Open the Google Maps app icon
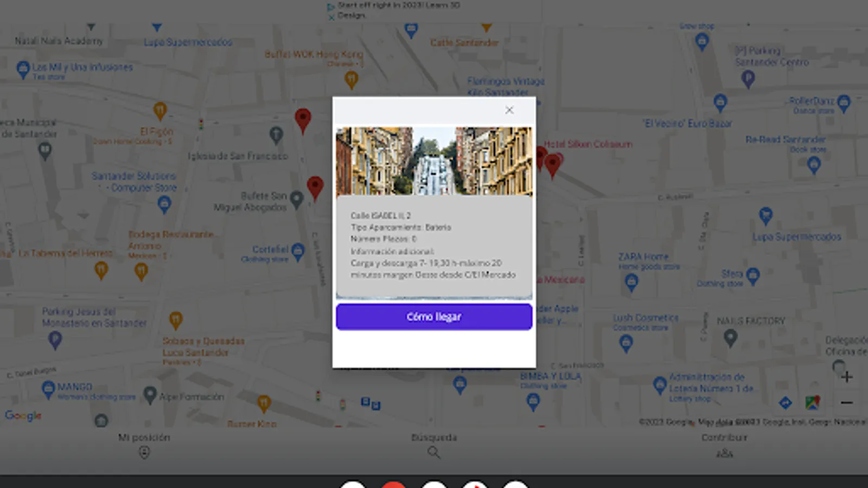The image size is (868, 488). pos(813,402)
